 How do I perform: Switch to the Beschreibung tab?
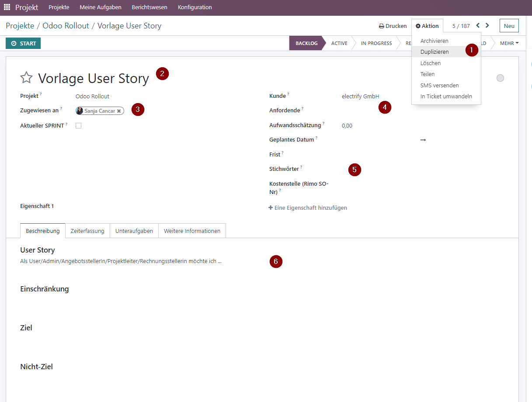43,231
